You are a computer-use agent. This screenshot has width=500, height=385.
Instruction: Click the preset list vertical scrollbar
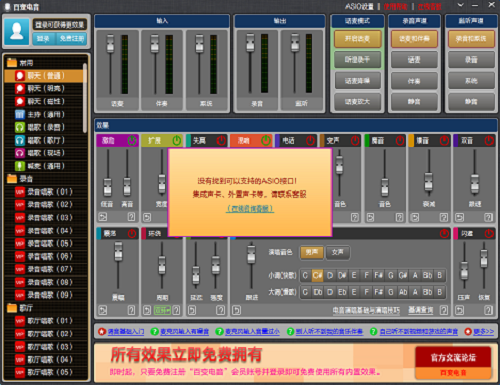pos(85,98)
